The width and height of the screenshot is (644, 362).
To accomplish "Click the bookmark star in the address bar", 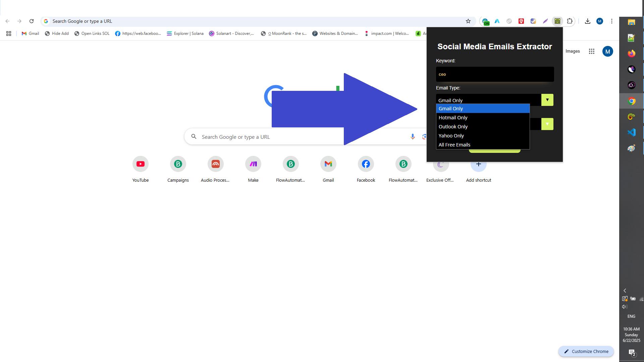I will coord(468,21).
